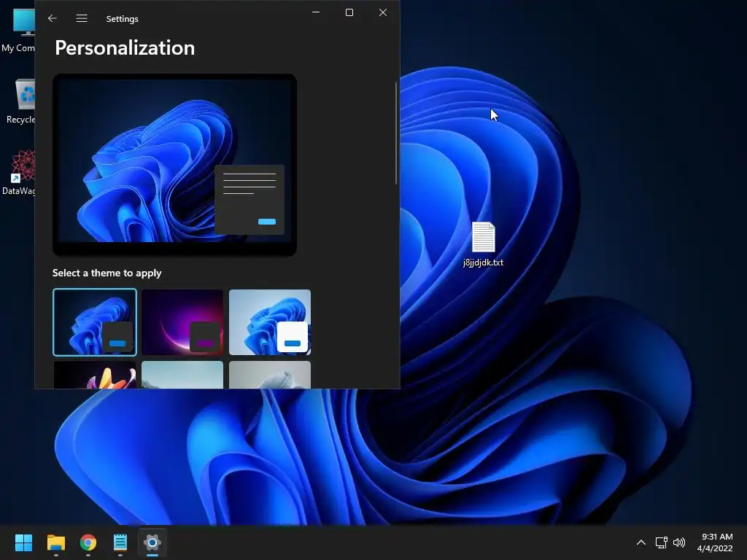Image resolution: width=747 pixels, height=560 pixels.
Task: Open the volume speaker tray icon
Action: click(x=679, y=542)
